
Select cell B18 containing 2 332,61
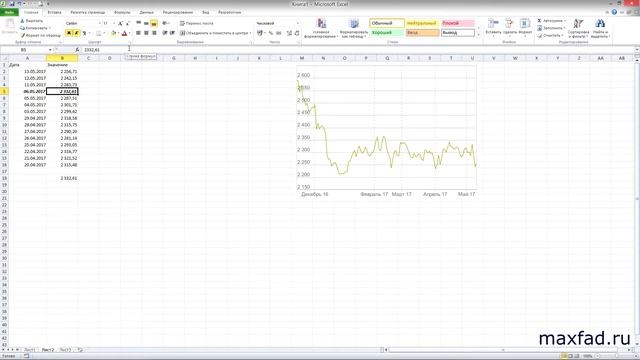click(62, 178)
